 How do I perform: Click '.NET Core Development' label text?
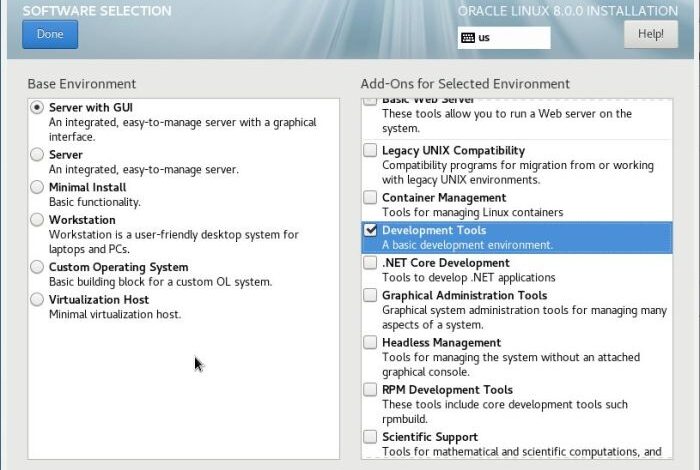coord(446,263)
